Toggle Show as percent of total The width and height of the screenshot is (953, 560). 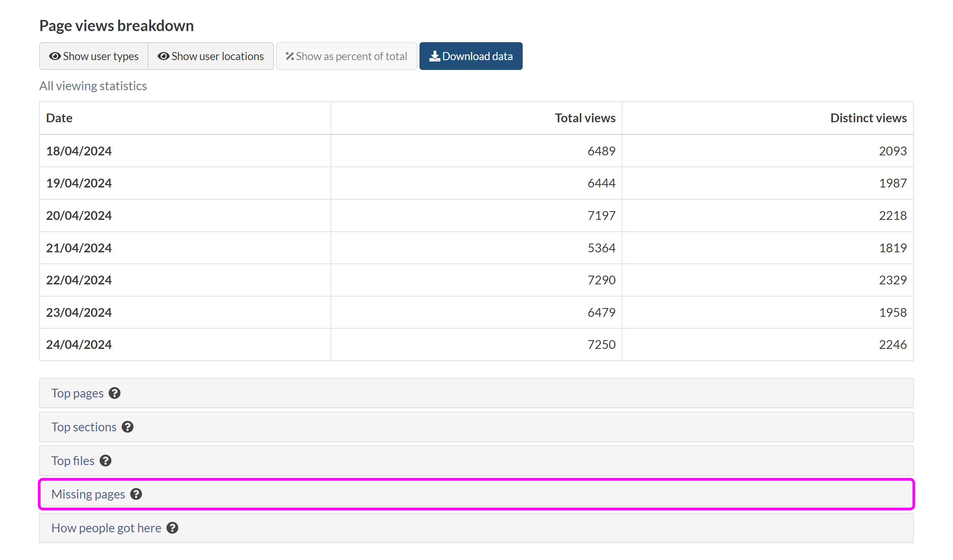pyautogui.click(x=347, y=56)
